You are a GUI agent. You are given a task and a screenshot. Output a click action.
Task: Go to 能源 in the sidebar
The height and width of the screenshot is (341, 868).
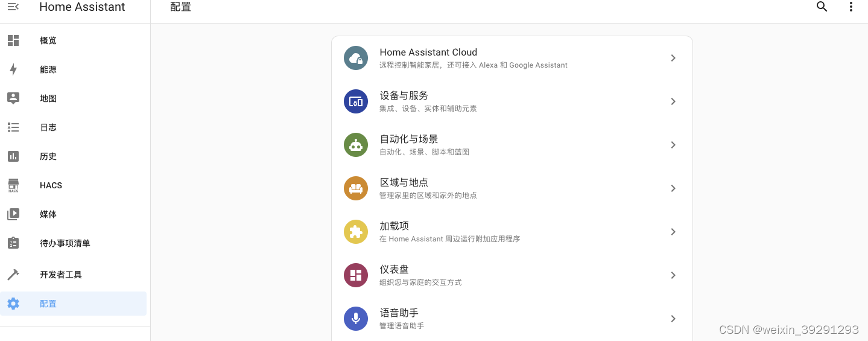tap(74, 69)
